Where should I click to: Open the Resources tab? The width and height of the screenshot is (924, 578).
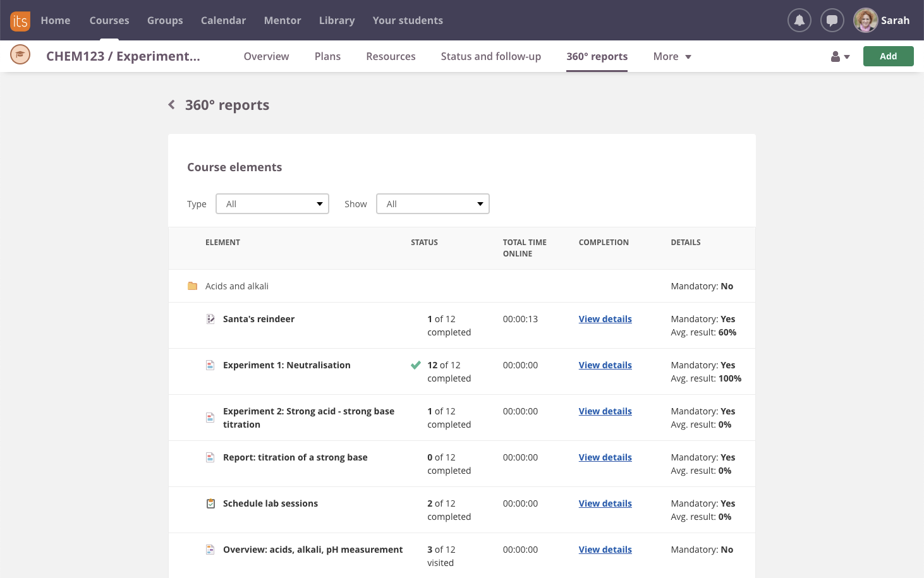[391, 56]
